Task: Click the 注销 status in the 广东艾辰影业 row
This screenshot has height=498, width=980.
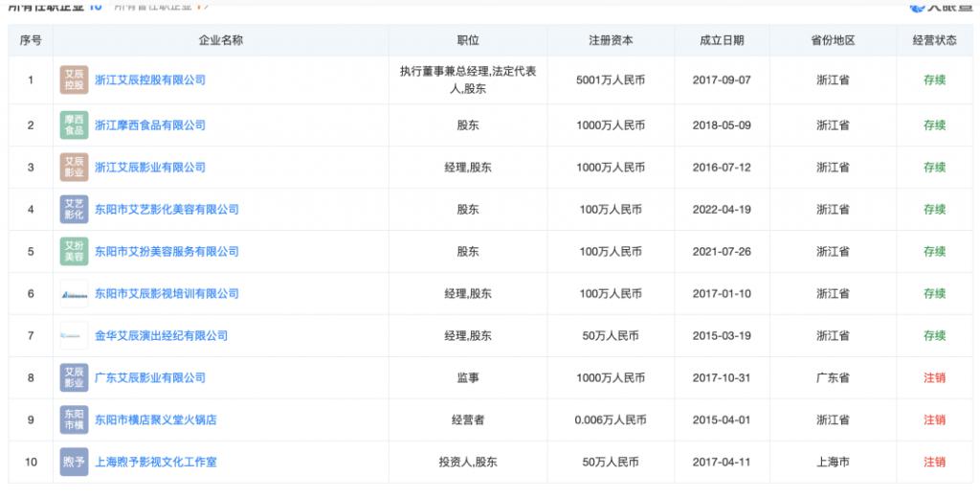Action: pyautogui.click(x=934, y=378)
